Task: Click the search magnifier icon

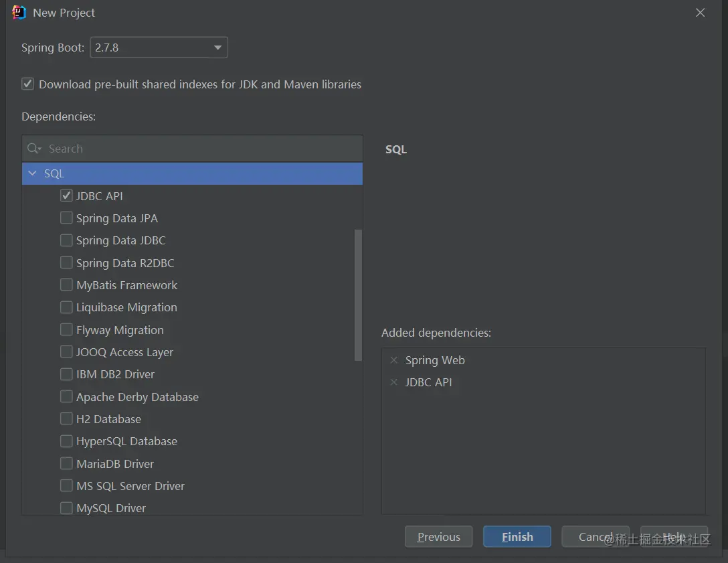Action: click(32, 148)
